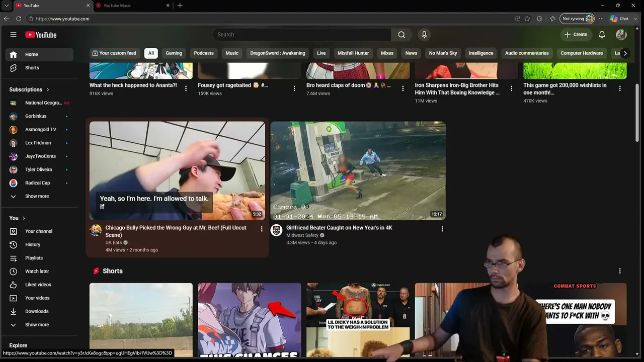Open menu for 'Iron Sharpens Iron' video
The height and width of the screenshot is (362, 644).
(511, 88)
